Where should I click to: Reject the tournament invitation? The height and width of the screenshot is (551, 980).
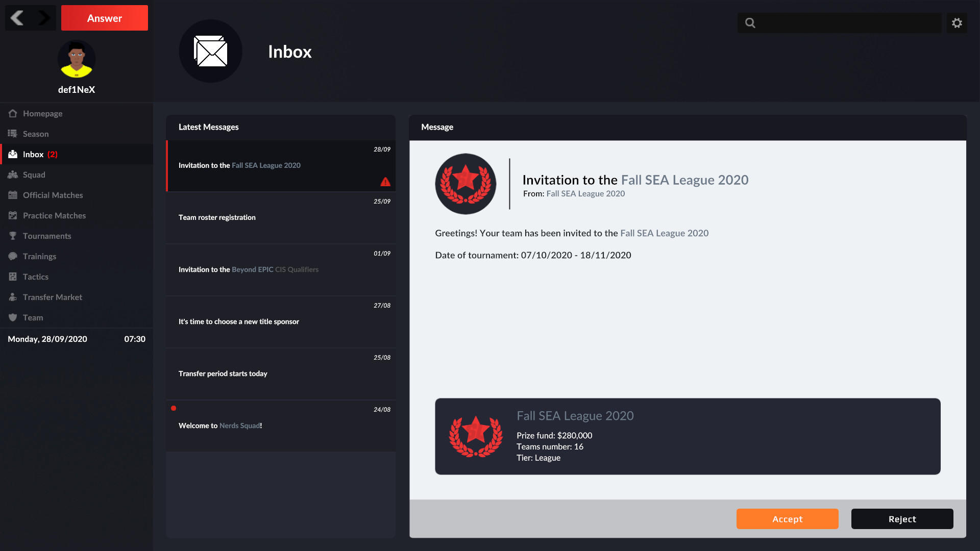tap(901, 519)
